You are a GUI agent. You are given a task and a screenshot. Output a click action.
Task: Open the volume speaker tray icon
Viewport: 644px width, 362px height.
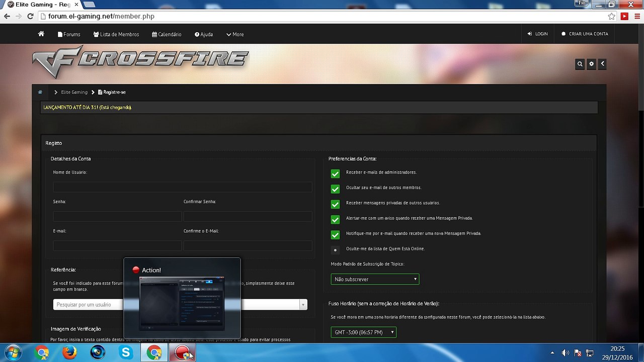pos(565,353)
